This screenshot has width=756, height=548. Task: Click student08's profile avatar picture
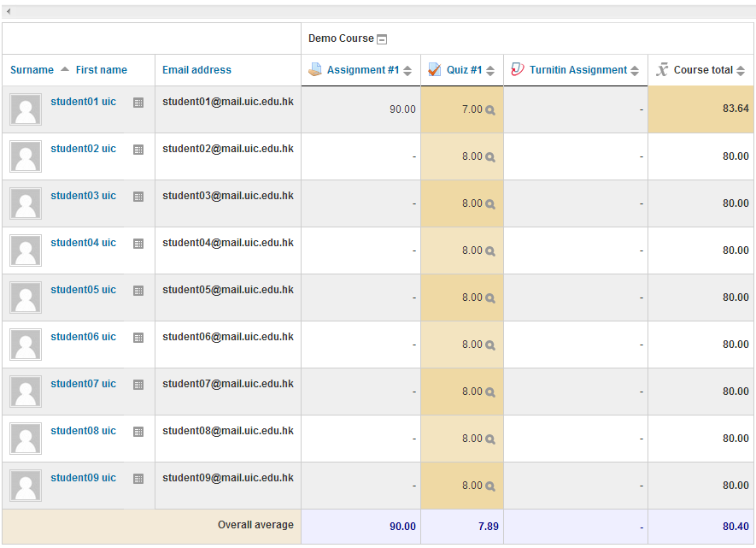tap(26, 439)
